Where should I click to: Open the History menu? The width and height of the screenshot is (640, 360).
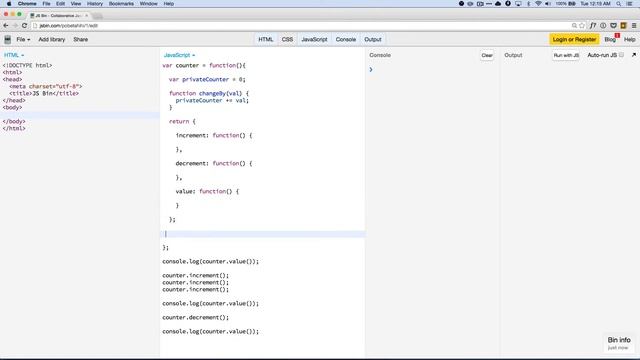[x=95, y=4]
